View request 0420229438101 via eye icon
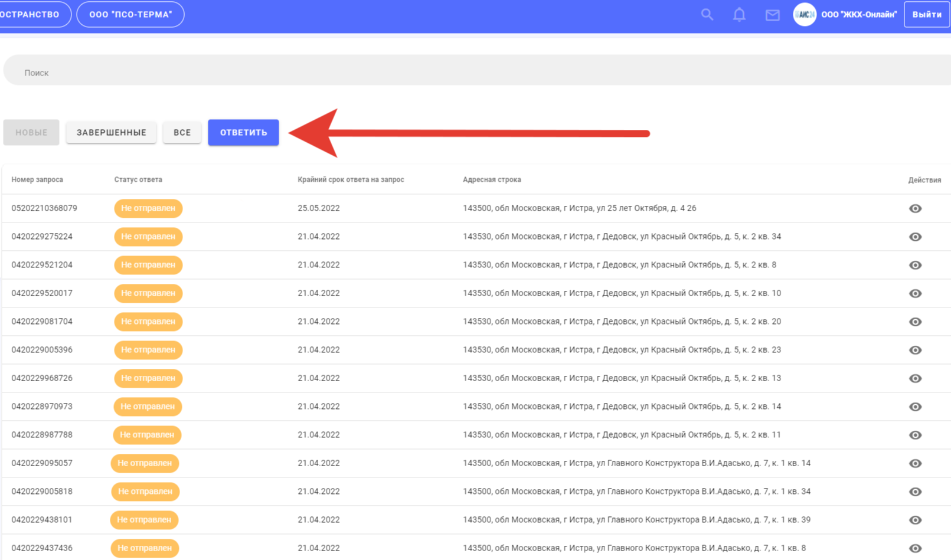This screenshot has height=560, width=951. tap(915, 520)
